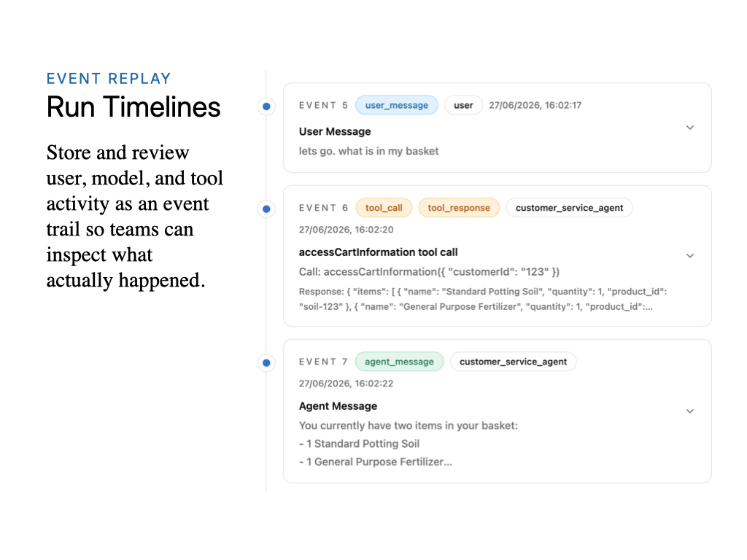This screenshot has height=560, width=747.
Task: Click the Event 5 timeline dot
Action: [x=266, y=106]
